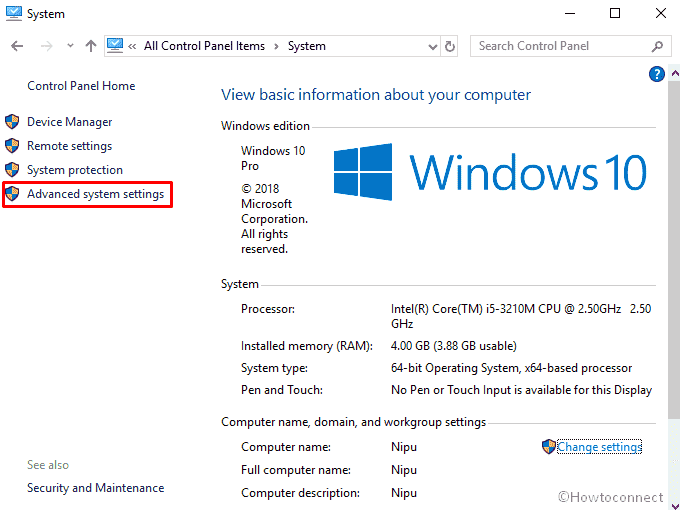680x510 pixels.
Task: Click the Windows 10 Pro edition text
Action: pyautogui.click(x=273, y=158)
